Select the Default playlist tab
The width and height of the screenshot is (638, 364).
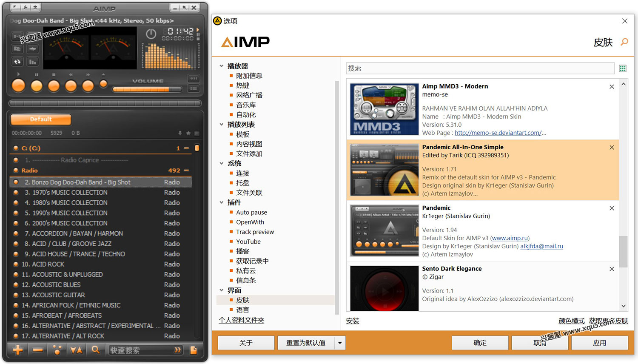pos(41,119)
